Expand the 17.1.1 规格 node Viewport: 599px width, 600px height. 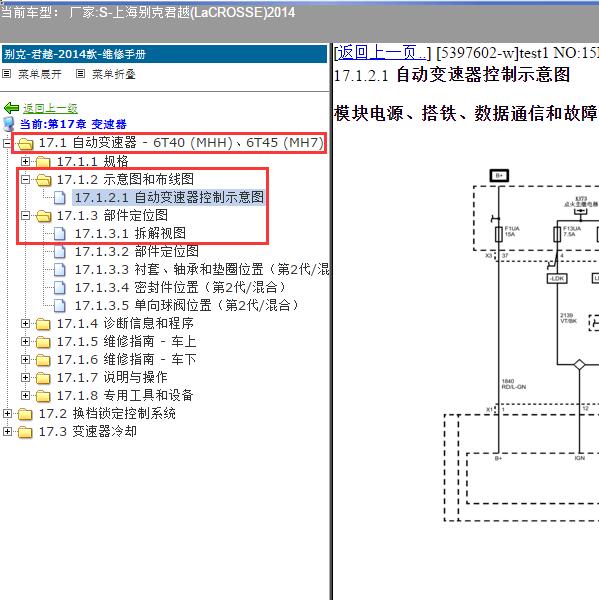point(25,161)
